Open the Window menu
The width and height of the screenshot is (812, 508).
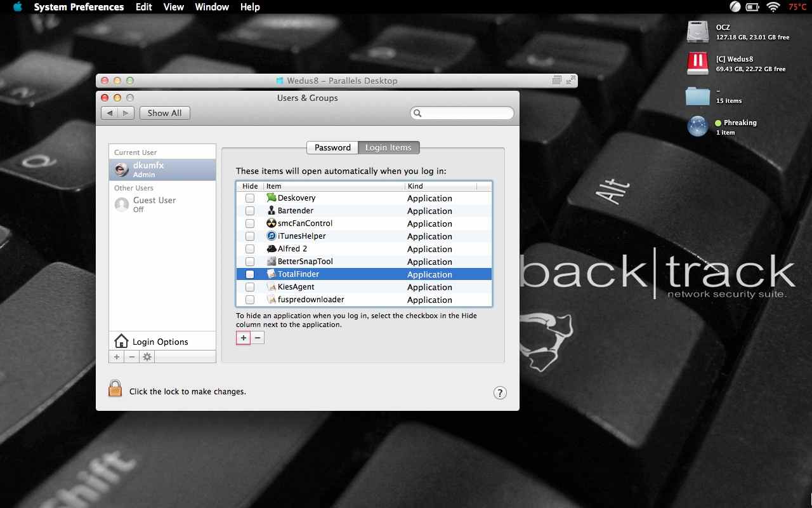click(x=212, y=7)
